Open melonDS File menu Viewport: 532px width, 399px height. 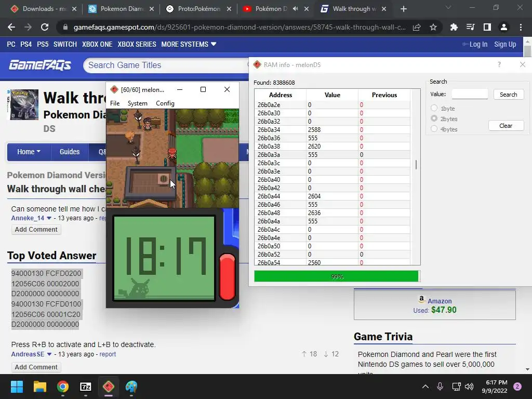[115, 103]
